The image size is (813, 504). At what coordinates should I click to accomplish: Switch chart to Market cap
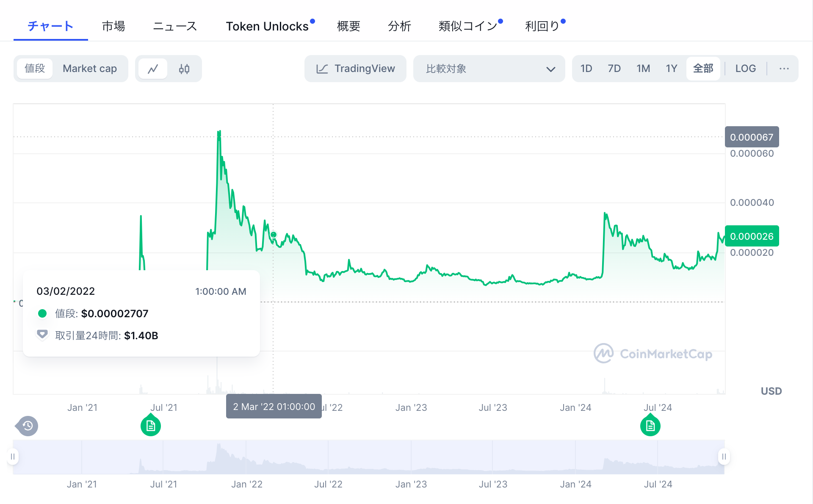(90, 69)
